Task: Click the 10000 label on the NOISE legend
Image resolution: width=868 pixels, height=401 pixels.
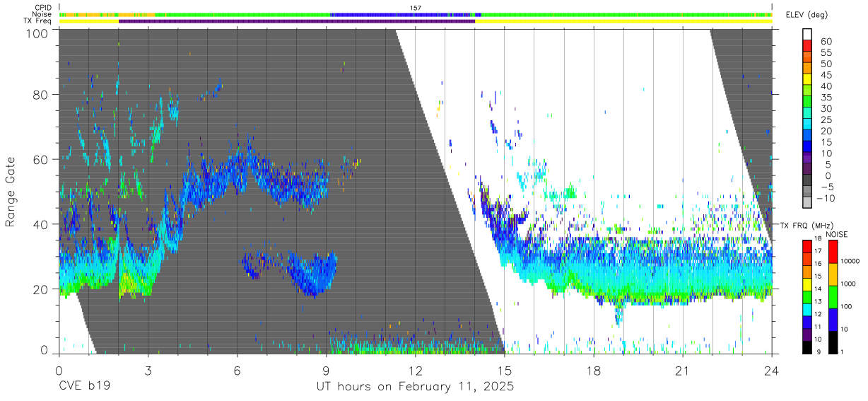Action: 852,260
